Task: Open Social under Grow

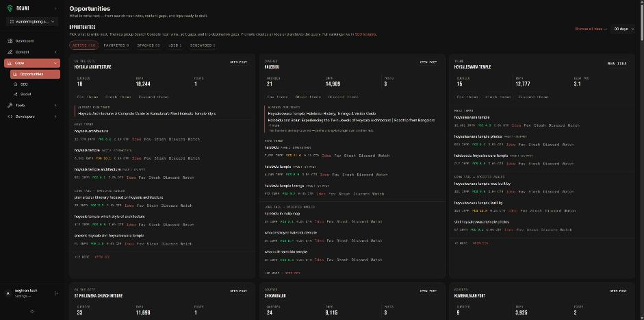Action: pos(25,94)
